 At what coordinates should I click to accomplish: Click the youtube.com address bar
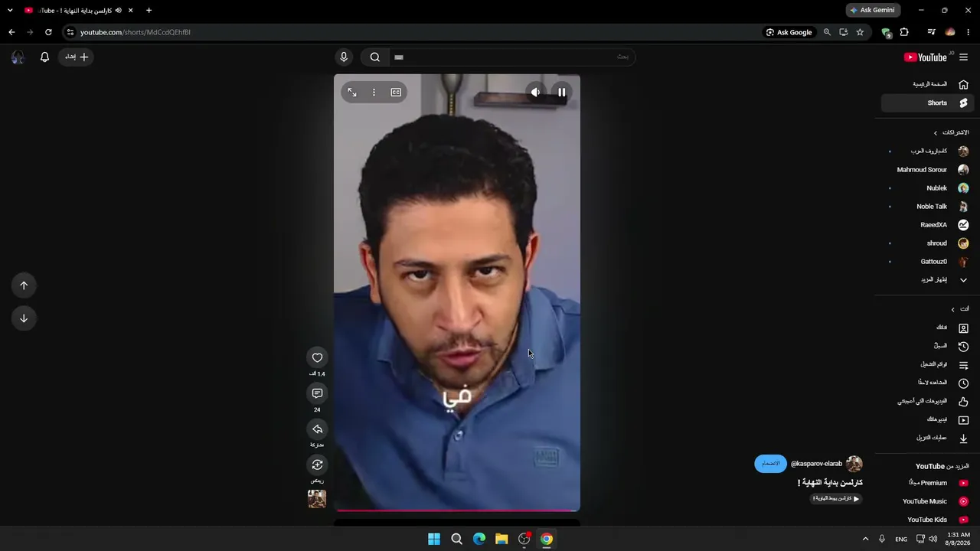tap(413, 32)
